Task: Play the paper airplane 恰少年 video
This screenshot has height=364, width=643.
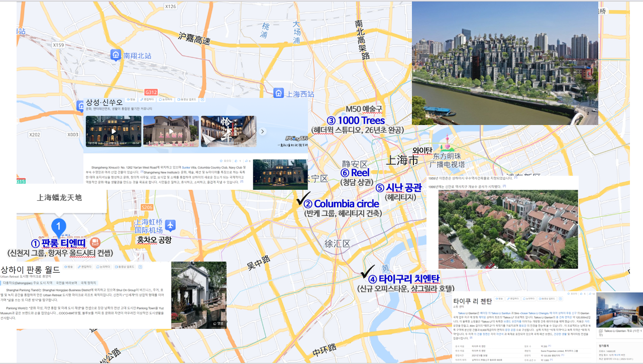Action: [229, 132]
